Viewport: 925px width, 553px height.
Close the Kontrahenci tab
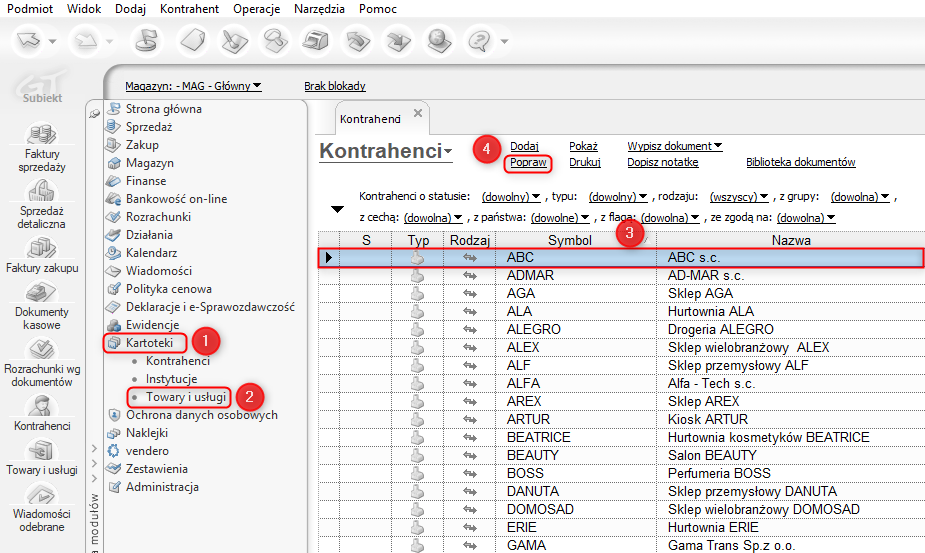coord(418,113)
